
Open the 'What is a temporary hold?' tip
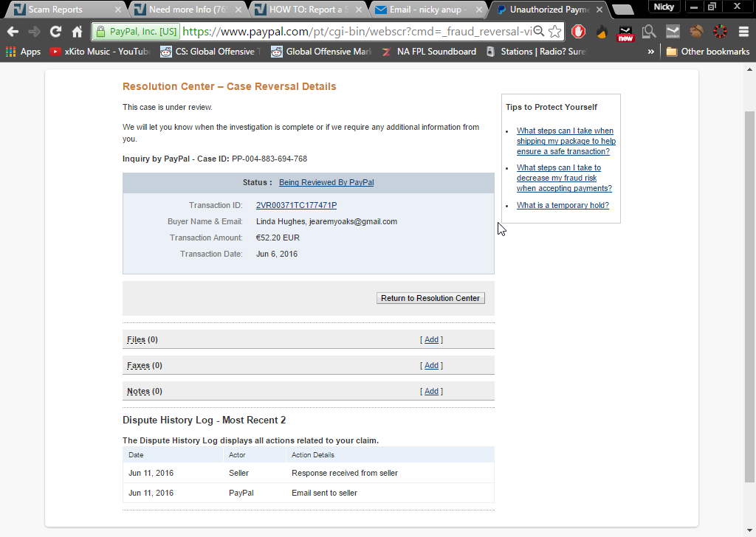point(563,205)
